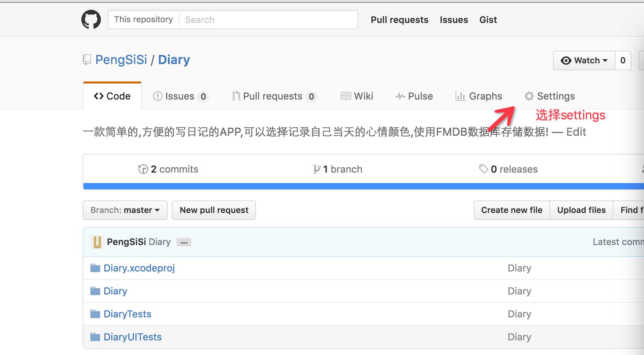Image resolution: width=644 pixels, height=355 pixels.
Task: Switch to the Code tab
Action: [112, 96]
